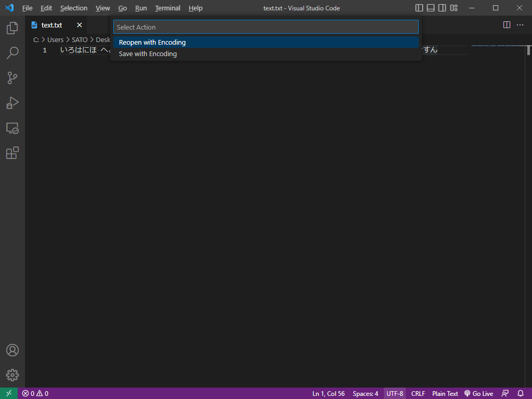Start Go Live server from status bar

coord(478,394)
